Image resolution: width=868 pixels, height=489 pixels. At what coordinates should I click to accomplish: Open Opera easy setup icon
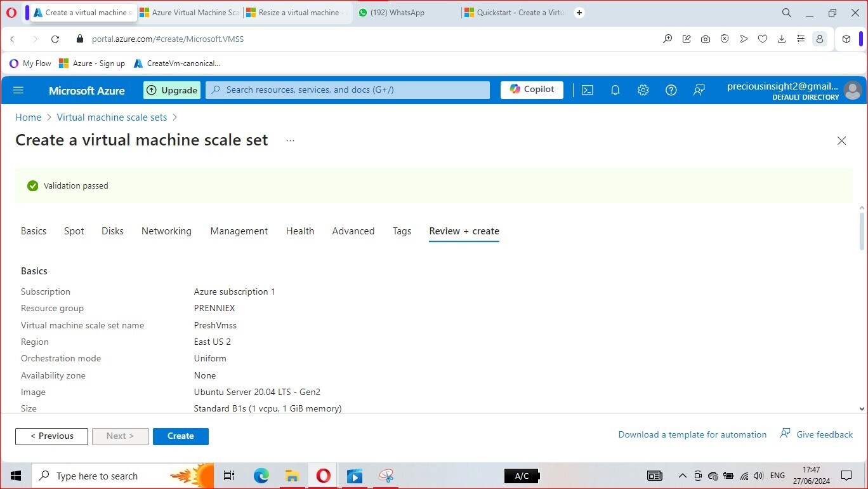tap(801, 39)
